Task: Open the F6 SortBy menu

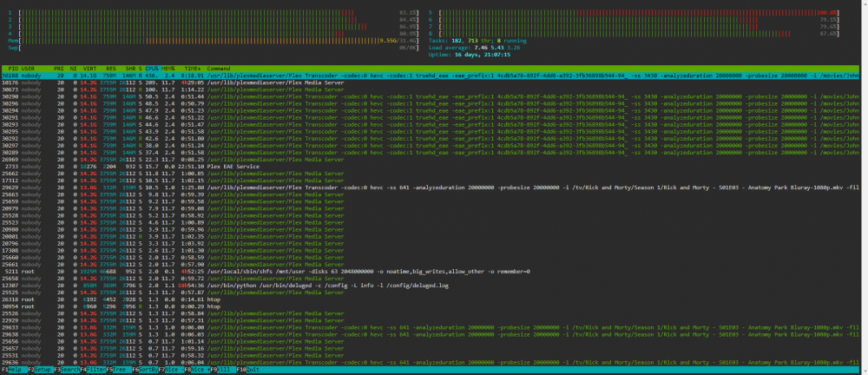Action: click(x=144, y=370)
